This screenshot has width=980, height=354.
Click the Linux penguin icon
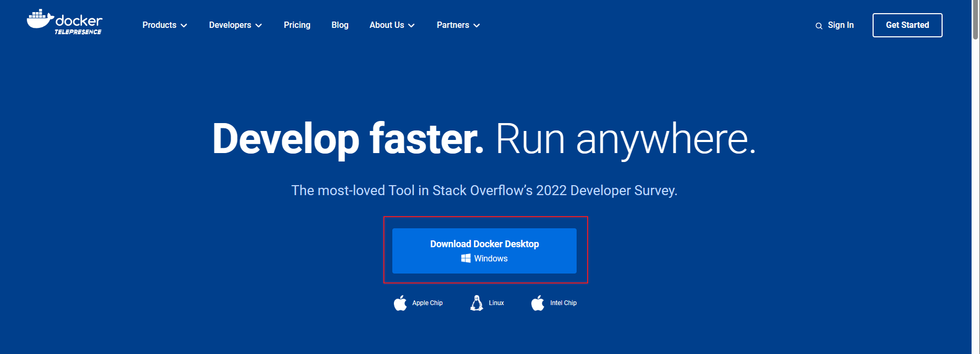pyautogui.click(x=477, y=303)
